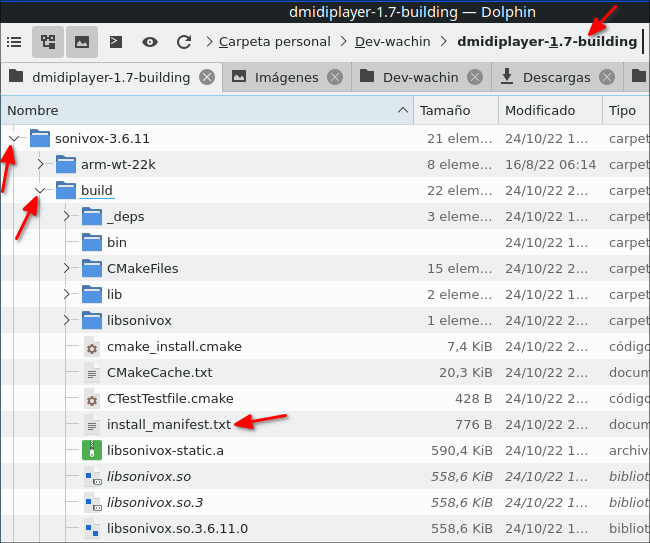Click the 428 B size cell
The height and width of the screenshot is (543, 650).
click(473, 399)
